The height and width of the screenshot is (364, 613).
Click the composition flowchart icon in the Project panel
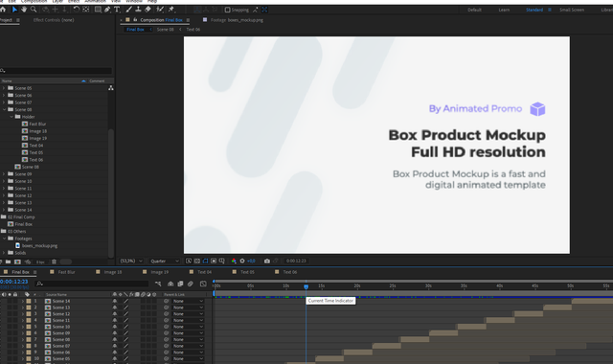tap(111, 88)
